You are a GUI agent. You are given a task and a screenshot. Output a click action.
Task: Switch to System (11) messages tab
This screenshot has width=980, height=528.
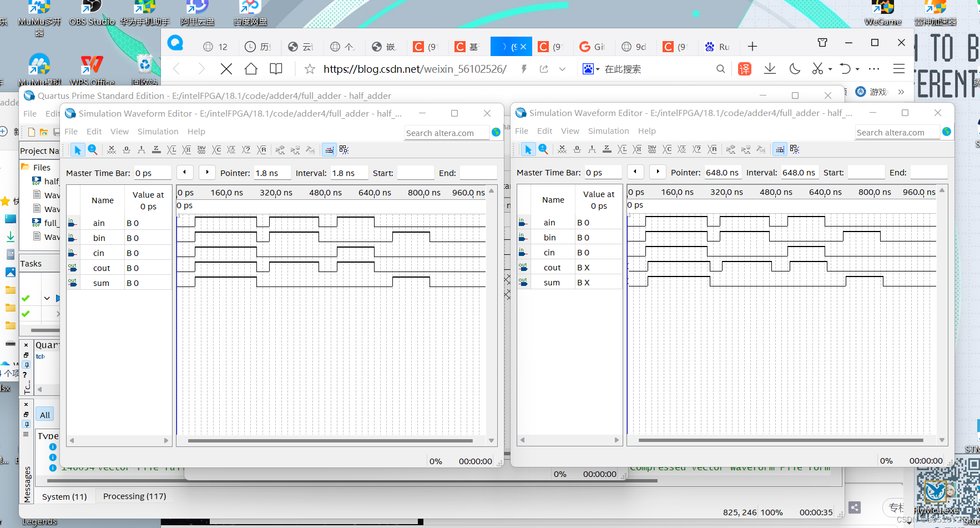[64, 497]
